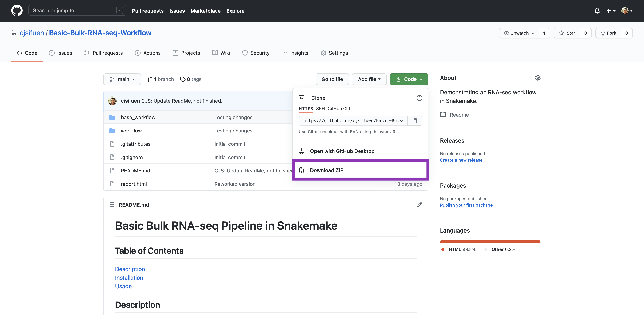Jump to Installation in README contents
This screenshot has width=644, height=315.
click(129, 278)
